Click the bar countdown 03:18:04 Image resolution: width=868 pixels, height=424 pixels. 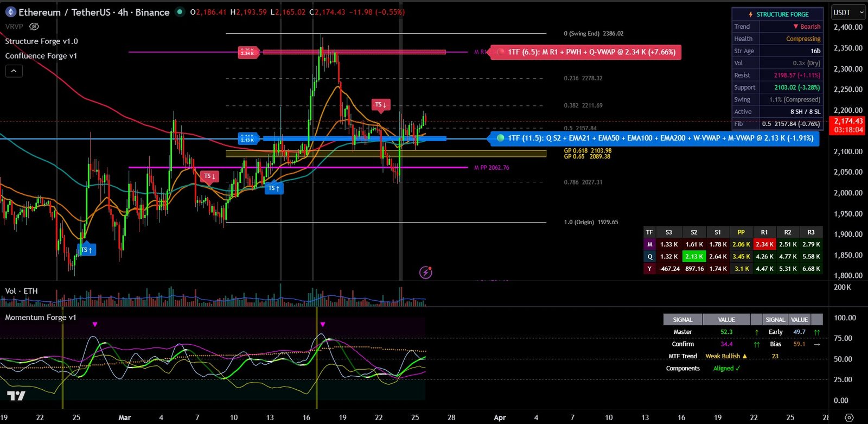click(x=848, y=130)
